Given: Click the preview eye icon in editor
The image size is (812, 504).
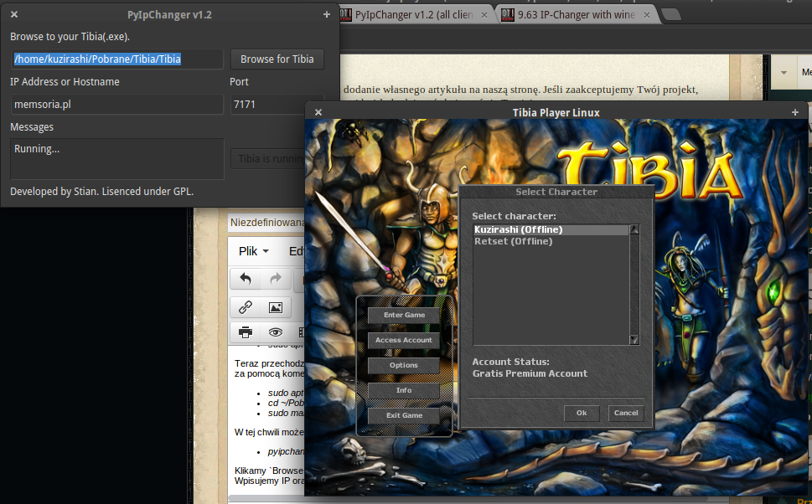Looking at the screenshot, I should [276, 332].
